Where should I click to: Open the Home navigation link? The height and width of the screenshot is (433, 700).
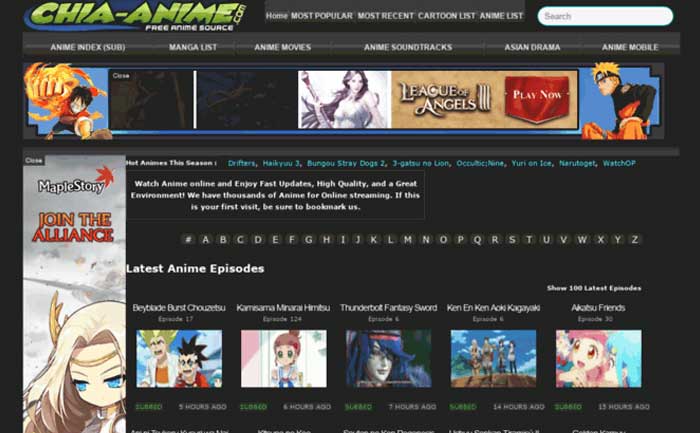277,16
